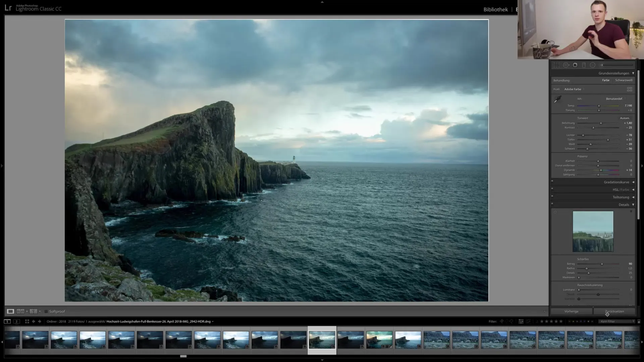Select the Radial filter tool
The height and width of the screenshot is (362, 644).
click(x=593, y=65)
